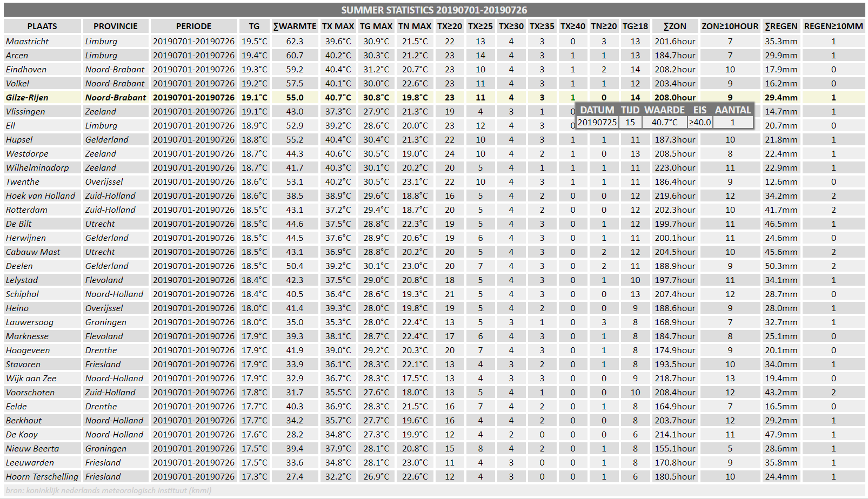Viewport: 868px width, 499px height.
Task: Click the Herwijnen station name
Action: (x=25, y=238)
